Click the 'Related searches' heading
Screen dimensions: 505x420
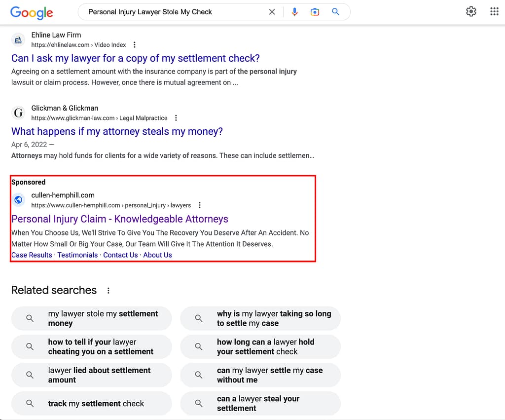(54, 290)
